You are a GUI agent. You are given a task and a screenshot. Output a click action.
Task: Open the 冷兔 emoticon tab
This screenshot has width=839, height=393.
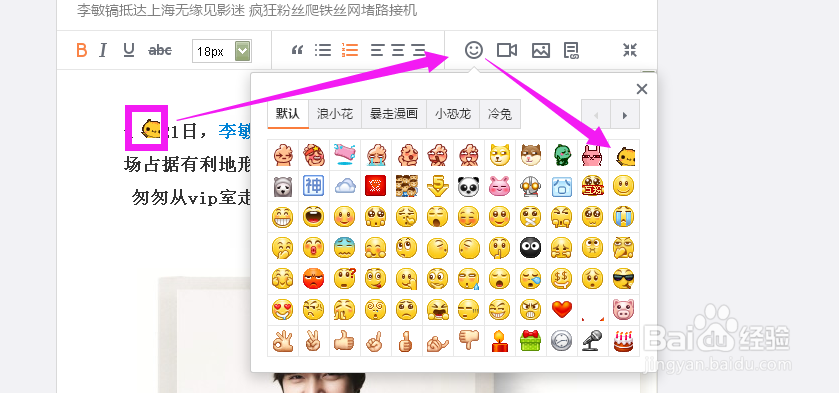pyautogui.click(x=500, y=114)
